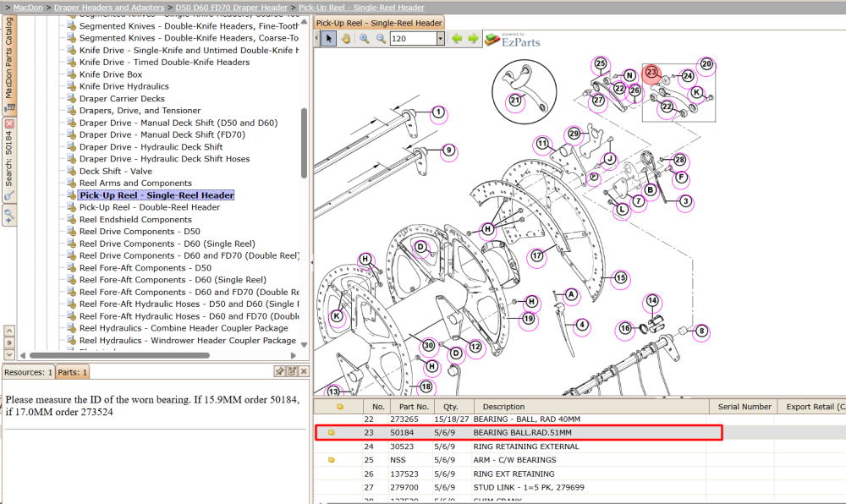This screenshot has width=846, height=504.
Task: Open Reel Drive Components - D50
Action: [x=140, y=231]
